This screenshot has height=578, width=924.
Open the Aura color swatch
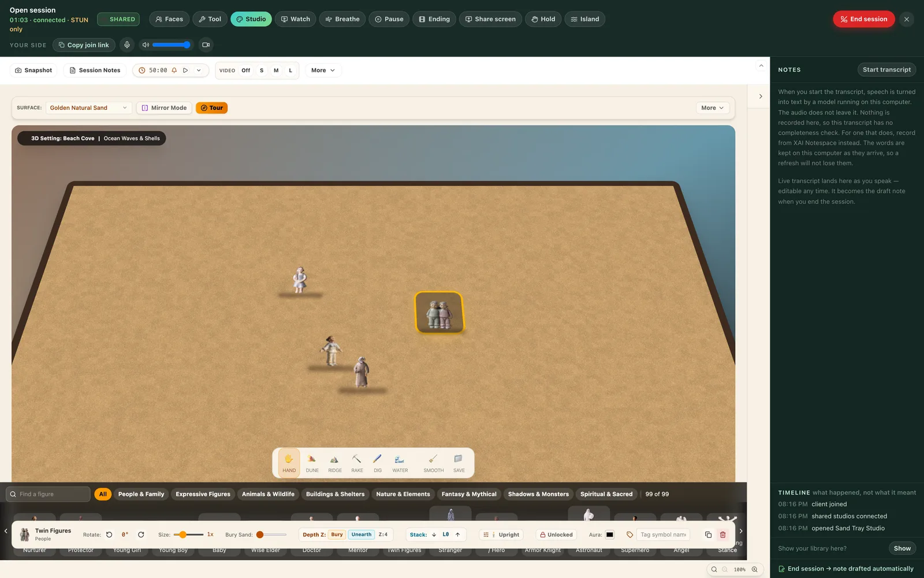pos(609,535)
